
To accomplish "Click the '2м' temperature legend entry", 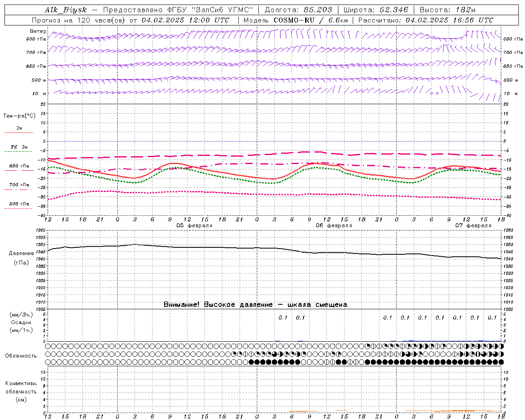I will pos(19,128).
